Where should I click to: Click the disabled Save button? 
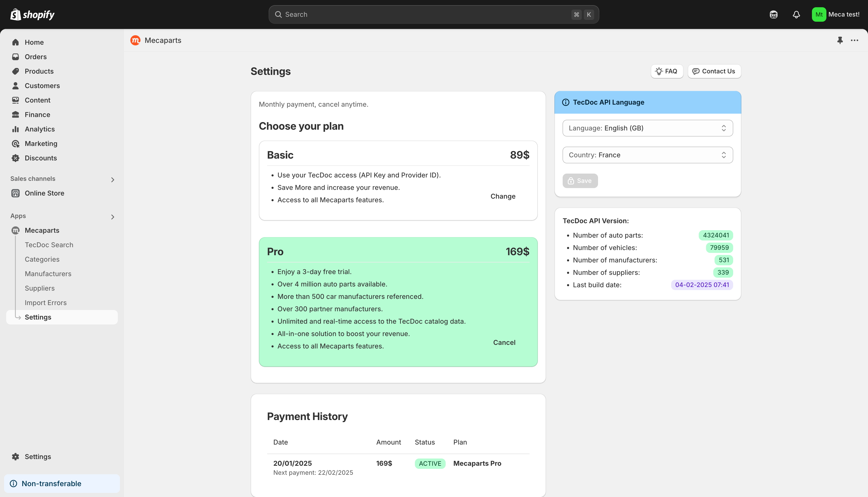[x=580, y=181]
